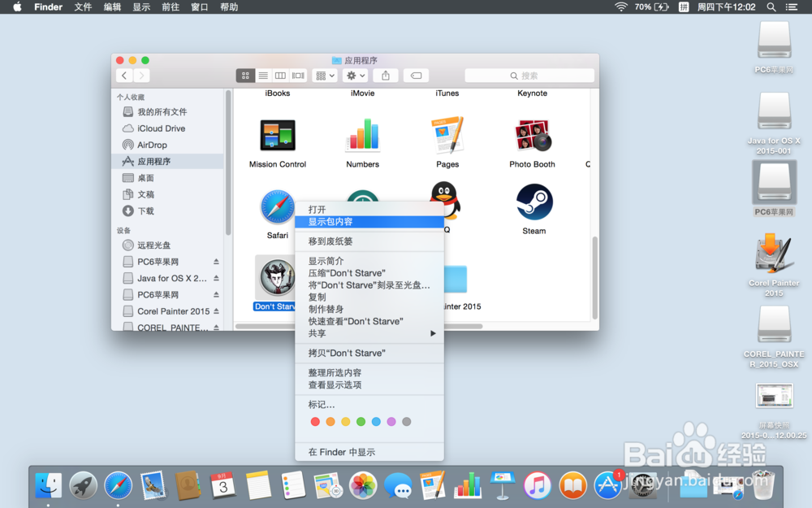Choose 快速查看"Don't Starve" menu entry
812x508 pixels.
coord(369,321)
